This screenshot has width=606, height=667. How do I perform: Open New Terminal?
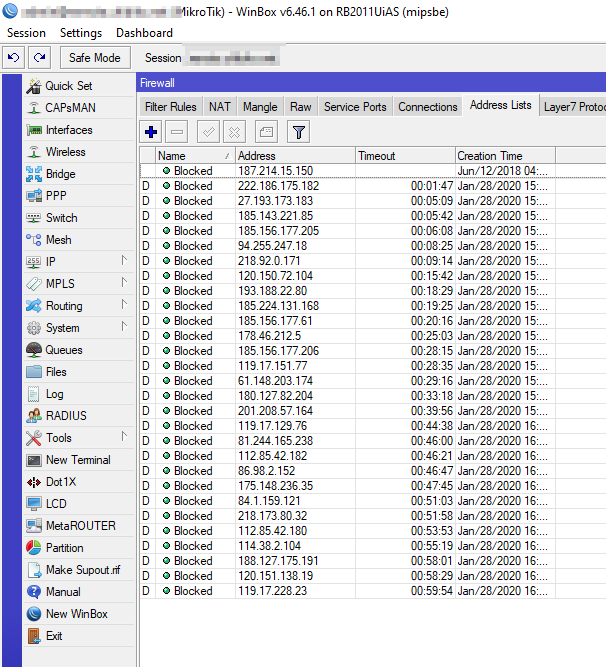pos(79,460)
